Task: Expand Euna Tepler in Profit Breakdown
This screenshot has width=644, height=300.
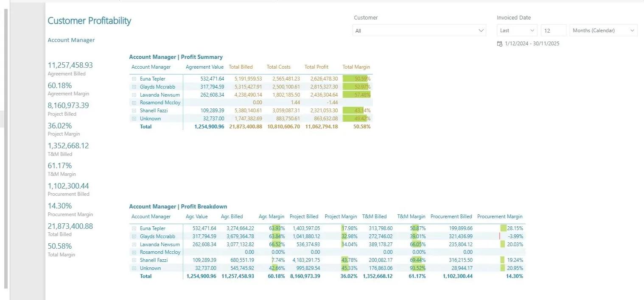Action: 134,228
